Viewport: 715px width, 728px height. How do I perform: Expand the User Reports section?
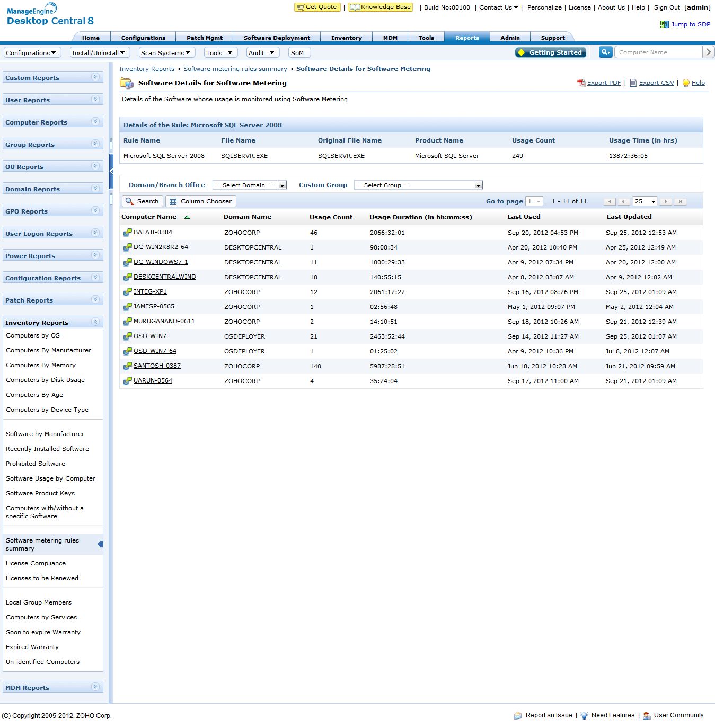click(x=95, y=99)
